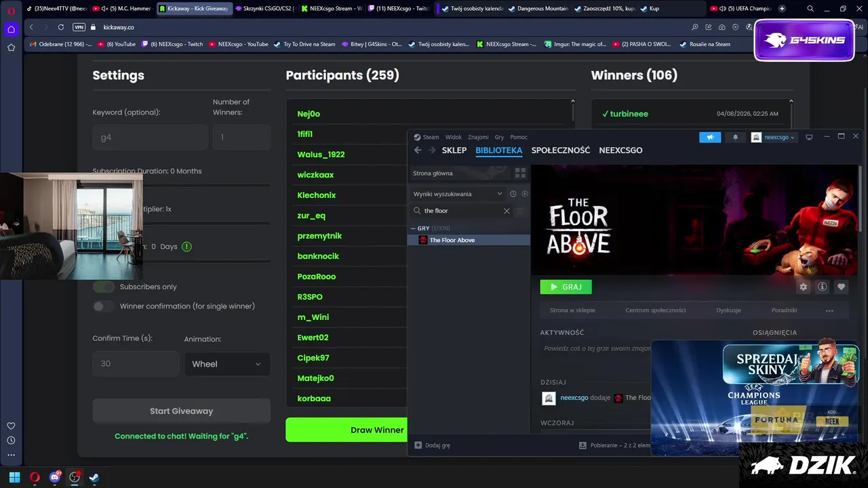Click the ready-to-play icon in Steam sidebar

(525, 194)
